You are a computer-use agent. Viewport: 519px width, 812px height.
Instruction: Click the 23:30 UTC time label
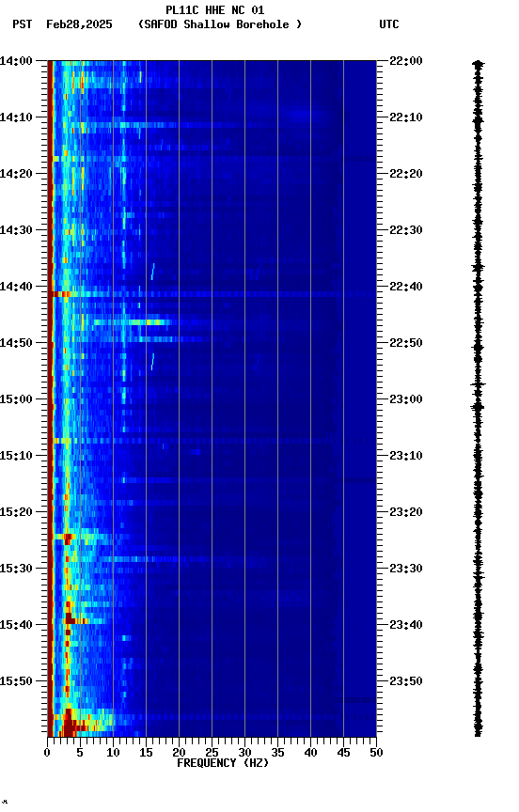click(x=406, y=569)
